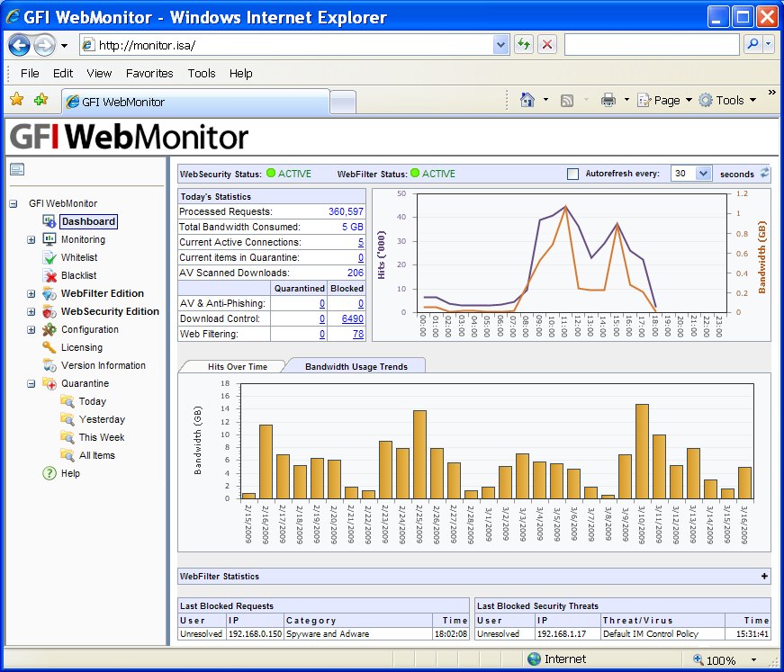The image size is (784, 672).
Task: Switch to Hits Over Time tab
Action: click(x=238, y=366)
